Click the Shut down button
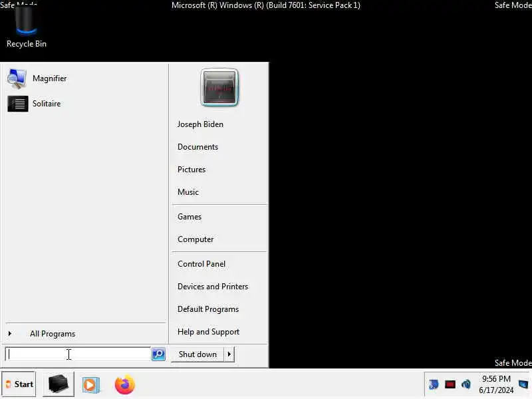The height and width of the screenshot is (399, 532). [198, 354]
